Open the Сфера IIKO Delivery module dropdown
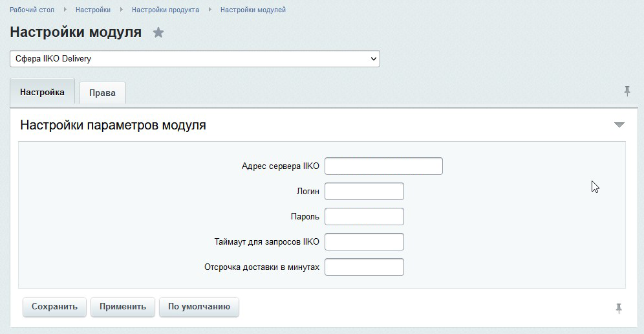Viewport: 644px width, 334px height. (x=195, y=58)
